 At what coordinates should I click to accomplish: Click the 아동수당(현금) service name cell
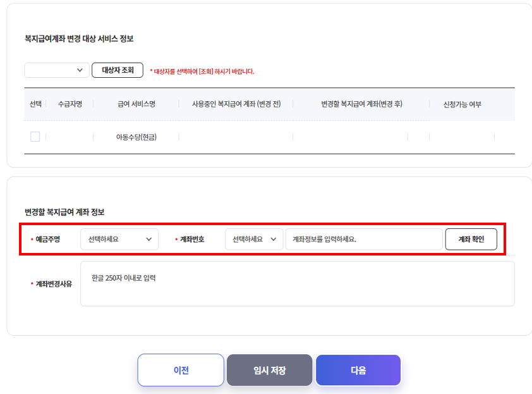click(136, 137)
